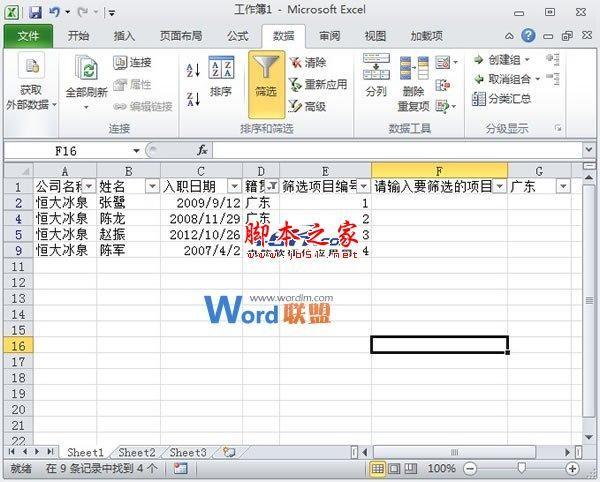Click Text to Columns (分列)
Image resolution: width=600 pixels, height=482 pixels.
click(x=376, y=75)
